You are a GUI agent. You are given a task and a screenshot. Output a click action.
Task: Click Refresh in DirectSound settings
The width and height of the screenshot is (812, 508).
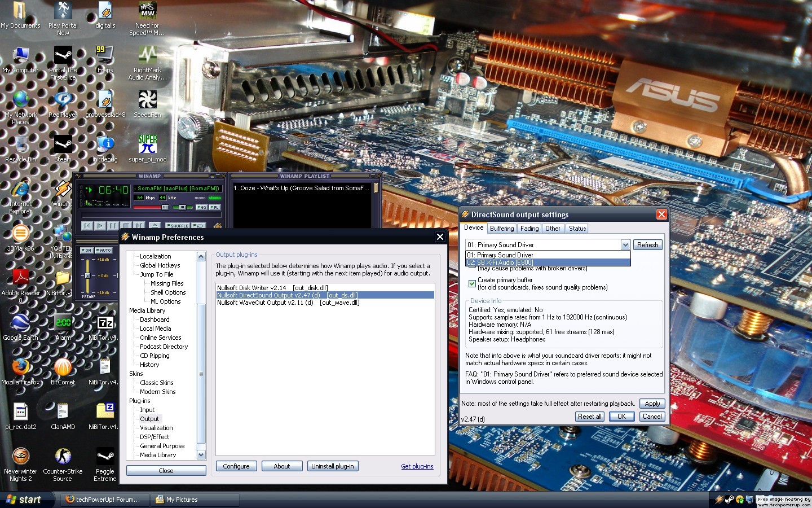point(647,245)
